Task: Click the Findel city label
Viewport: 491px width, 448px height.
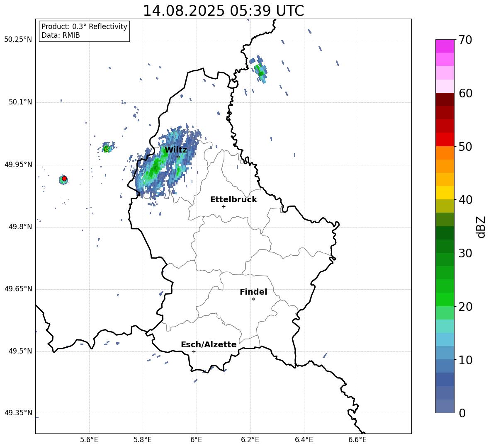Action: tap(253, 292)
